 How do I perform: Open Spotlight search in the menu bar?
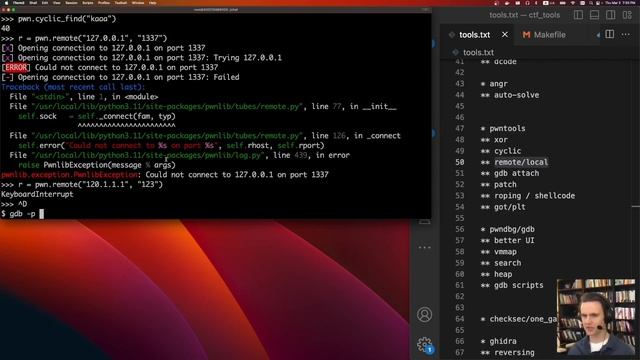[x=591, y=3]
